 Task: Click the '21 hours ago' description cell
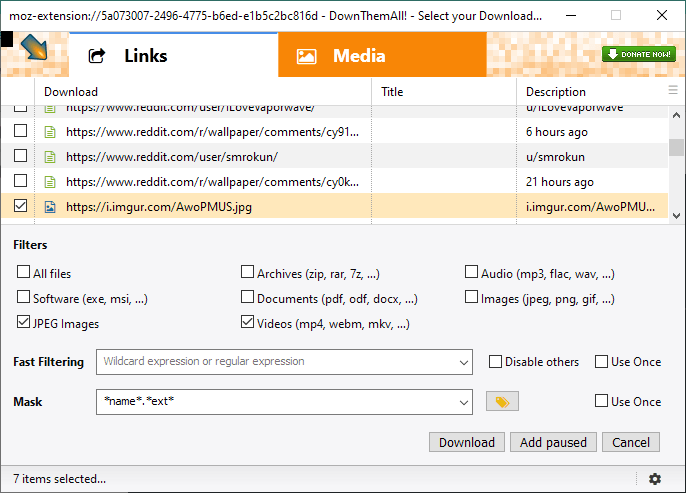pos(560,182)
